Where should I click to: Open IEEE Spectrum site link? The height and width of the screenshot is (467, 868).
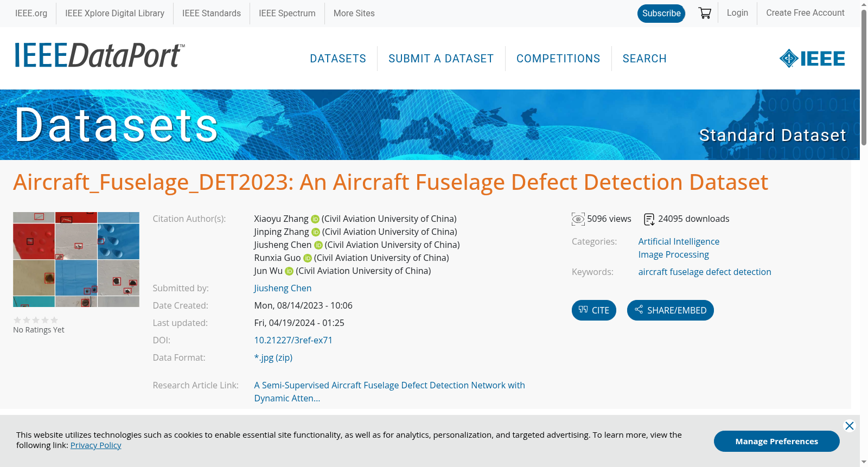click(287, 13)
